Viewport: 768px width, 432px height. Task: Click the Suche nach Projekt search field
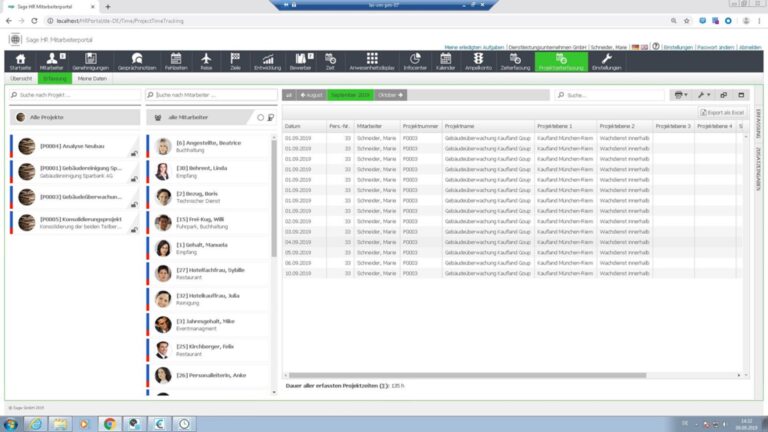(x=74, y=95)
